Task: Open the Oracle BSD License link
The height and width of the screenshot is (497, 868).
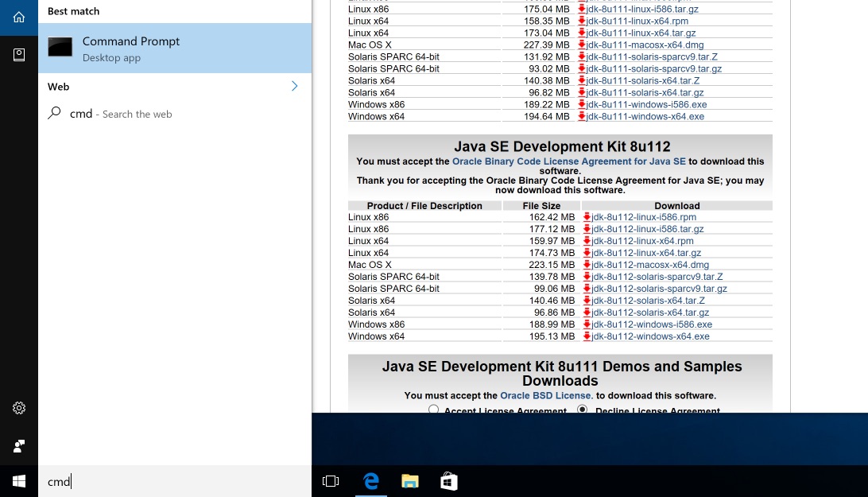Action: (546, 395)
